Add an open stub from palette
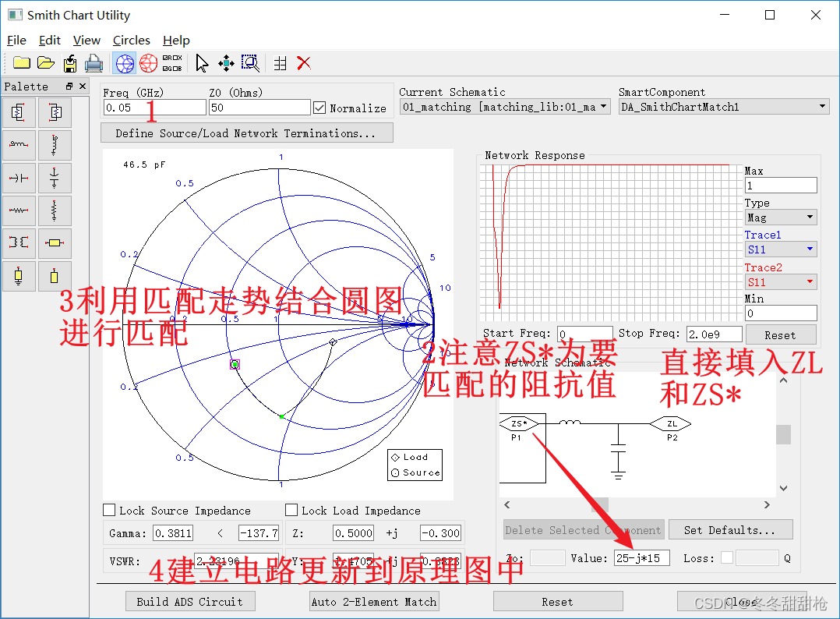The image size is (840, 619). 55,276
